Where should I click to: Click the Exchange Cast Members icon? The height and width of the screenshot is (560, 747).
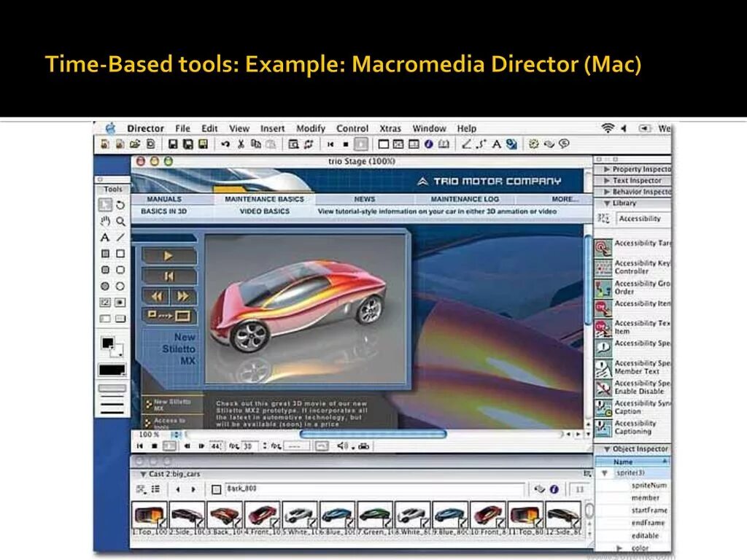tap(309, 144)
